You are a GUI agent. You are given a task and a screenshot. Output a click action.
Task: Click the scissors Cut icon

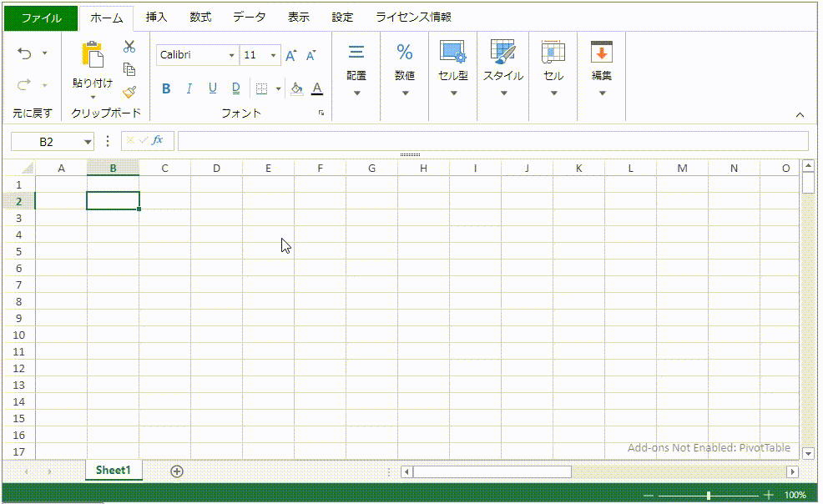point(129,48)
